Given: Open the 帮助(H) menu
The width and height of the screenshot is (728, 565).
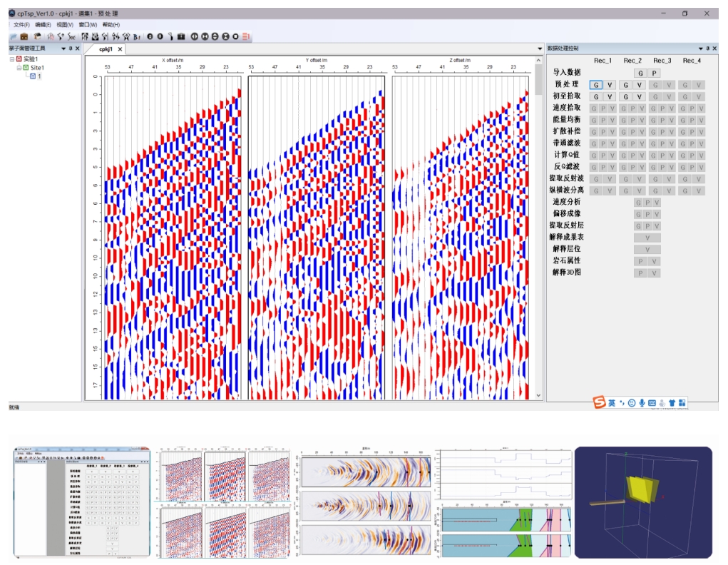Looking at the screenshot, I should point(111,24).
